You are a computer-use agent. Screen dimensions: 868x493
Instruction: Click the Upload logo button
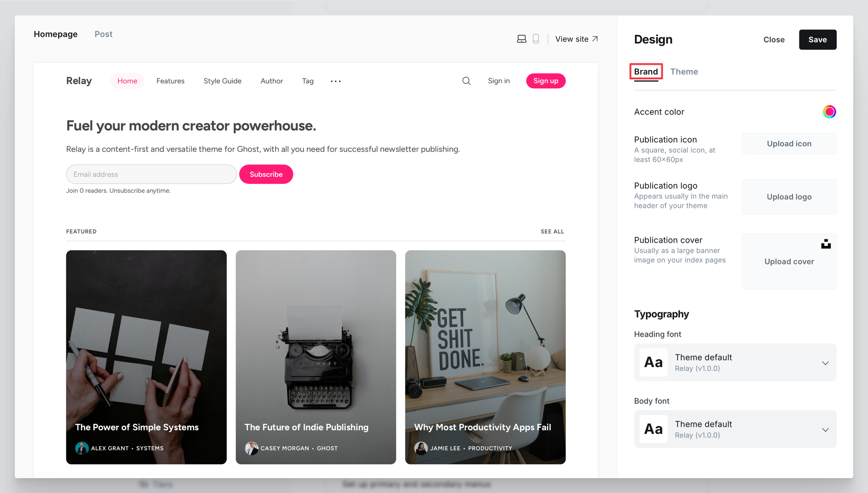[x=789, y=197]
